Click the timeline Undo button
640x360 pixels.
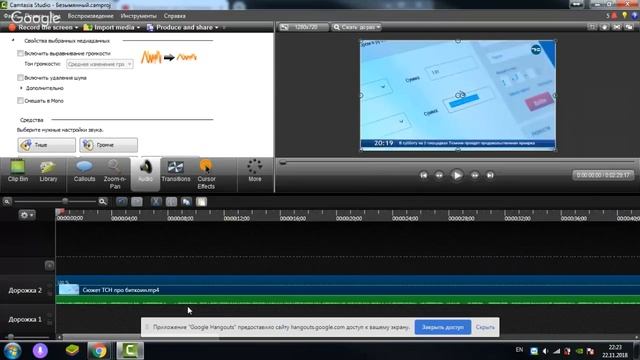tap(121, 202)
